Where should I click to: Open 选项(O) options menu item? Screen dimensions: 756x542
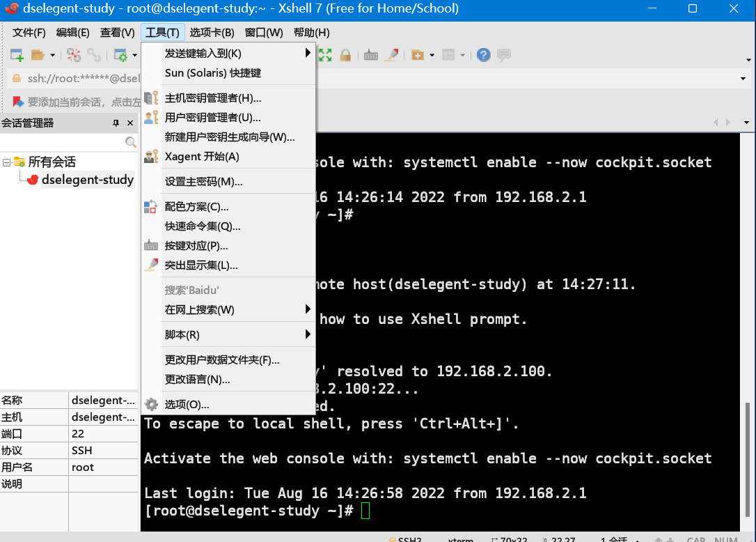229,405
